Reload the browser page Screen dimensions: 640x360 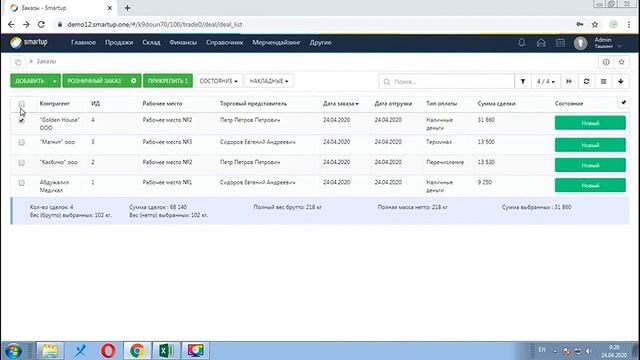(x=41, y=24)
